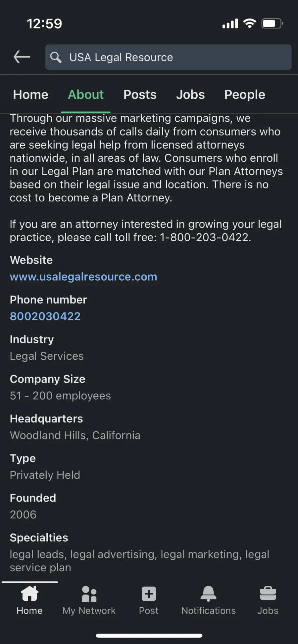The width and height of the screenshot is (298, 644).
Task: Open Notifications bell icon
Action: (209, 593)
